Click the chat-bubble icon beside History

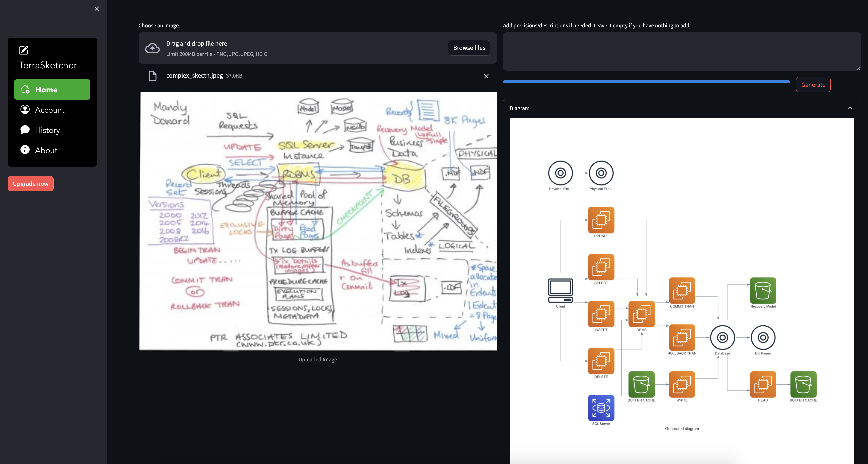click(x=25, y=130)
